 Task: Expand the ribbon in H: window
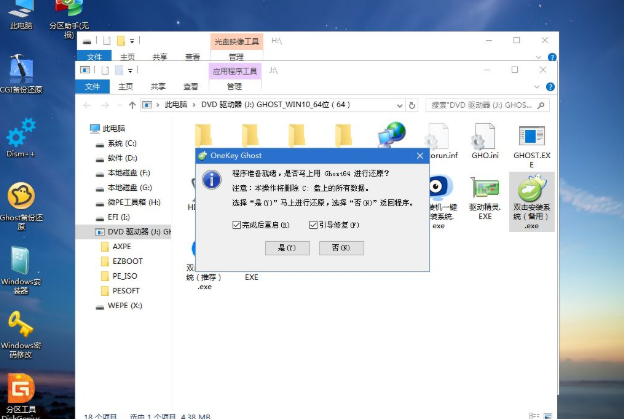click(x=538, y=57)
